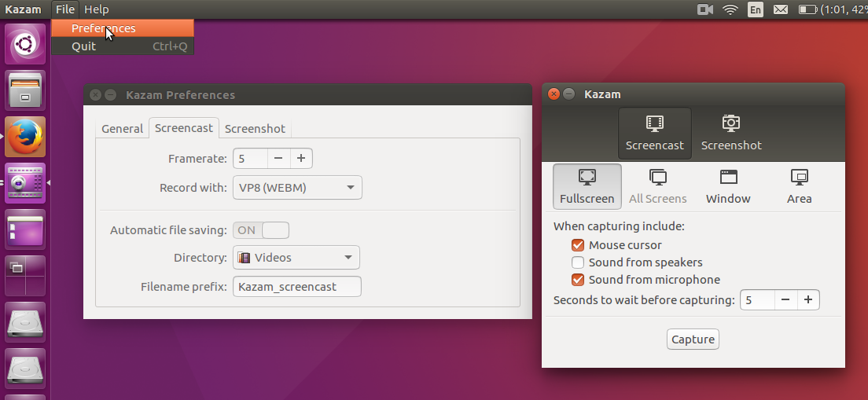The image size is (868, 400).
Task: Increase the Framerate value
Action: [x=300, y=158]
